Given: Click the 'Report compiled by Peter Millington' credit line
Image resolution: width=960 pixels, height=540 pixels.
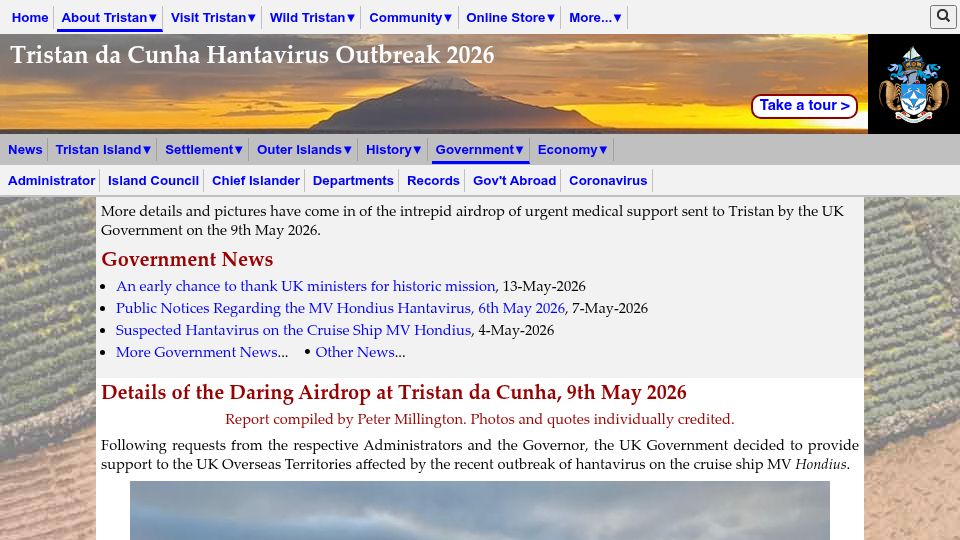Looking at the screenshot, I should tap(479, 419).
